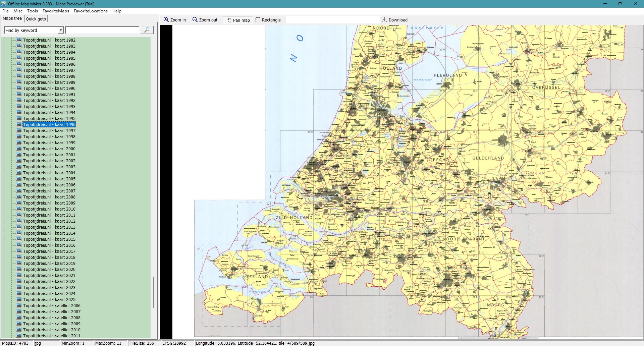Switch to the Maps tree tab
Image resolution: width=644 pixels, height=346 pixels.
point(12,18)
